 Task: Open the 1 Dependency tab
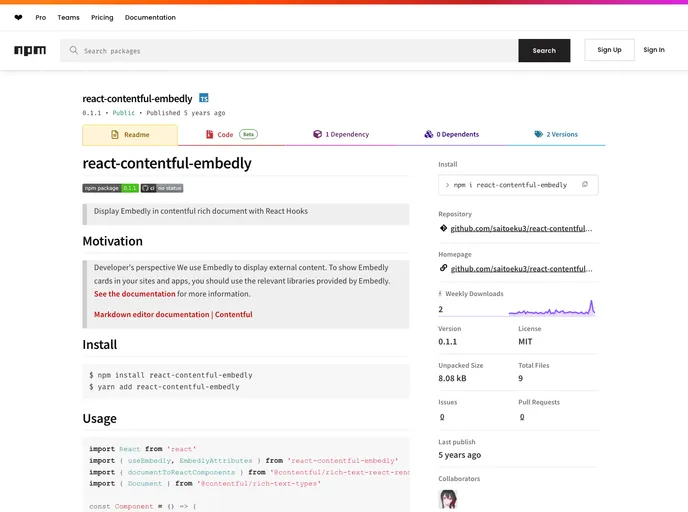tap(341, 134)
